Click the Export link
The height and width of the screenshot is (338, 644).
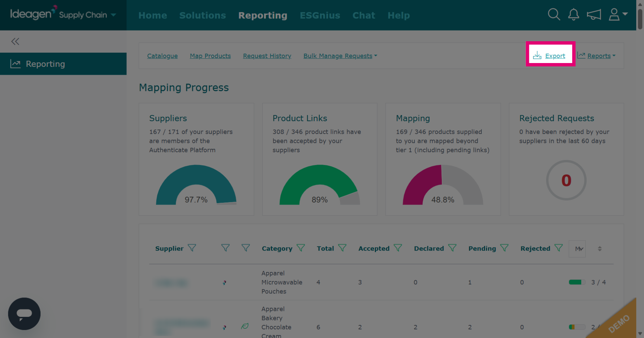point(555,56)
